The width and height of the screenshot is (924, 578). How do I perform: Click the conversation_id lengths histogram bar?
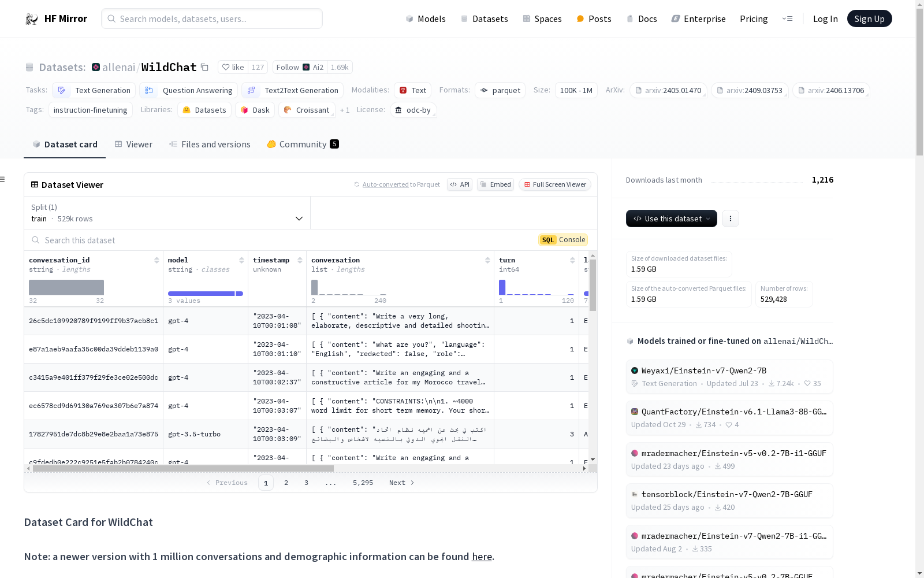point(66,287)
